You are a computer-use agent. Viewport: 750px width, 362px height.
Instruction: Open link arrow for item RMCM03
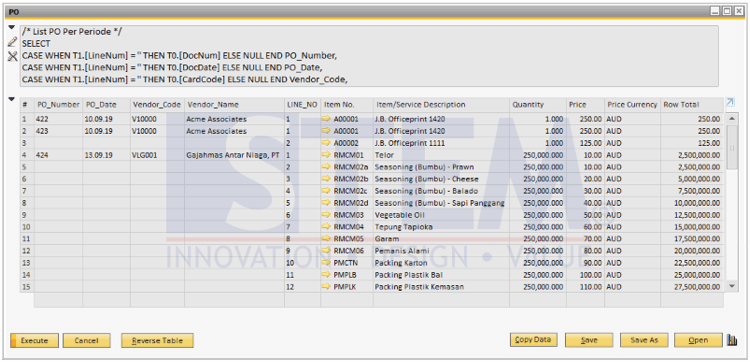(327, 215)
